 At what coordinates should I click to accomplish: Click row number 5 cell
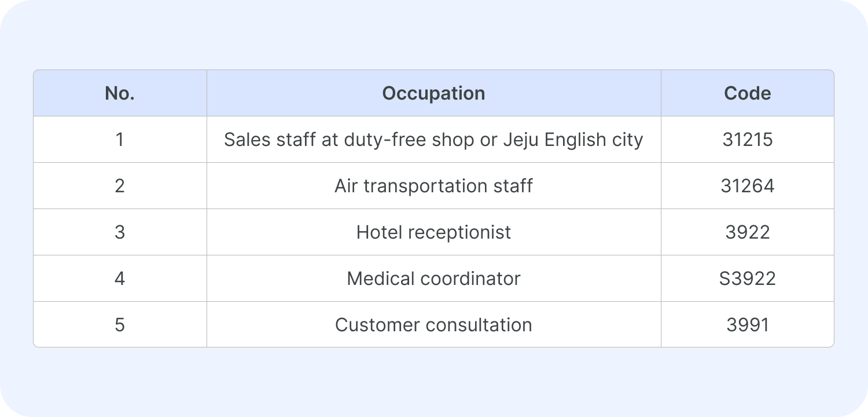coord(120,325)
